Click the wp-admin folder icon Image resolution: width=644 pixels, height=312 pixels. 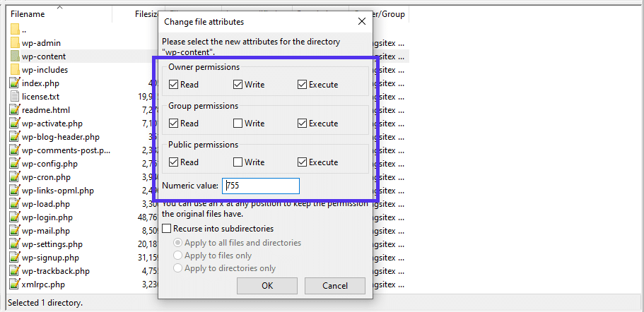(x=15, y=43)
